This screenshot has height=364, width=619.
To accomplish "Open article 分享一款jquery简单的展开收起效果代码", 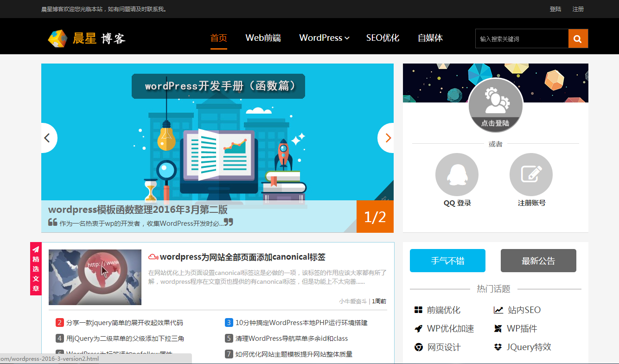I will click(125, 323).
